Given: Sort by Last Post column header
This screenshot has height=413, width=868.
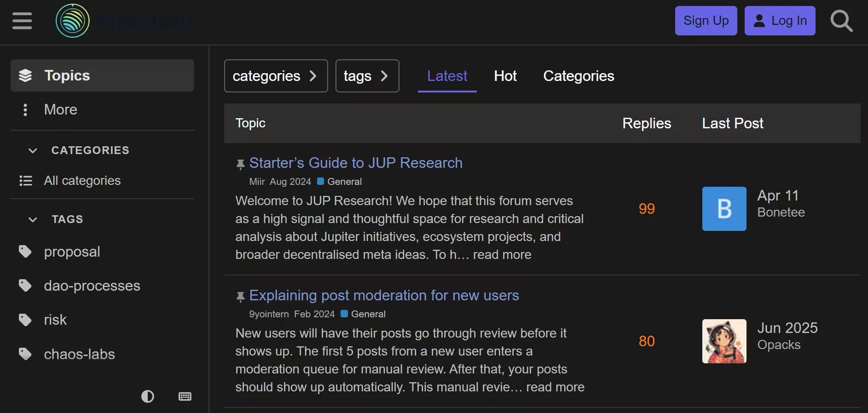Looking at the screenshot, I should point(733,123).
